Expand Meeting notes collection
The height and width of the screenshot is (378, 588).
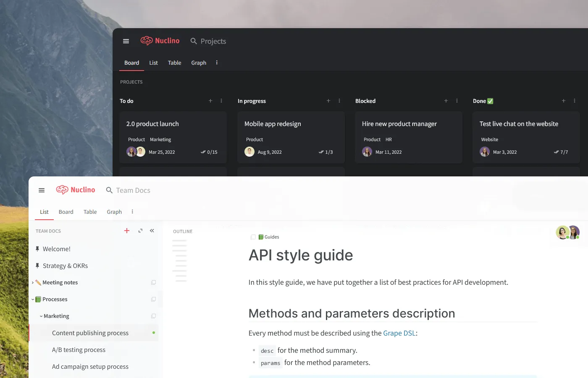(x=33, y=283)
